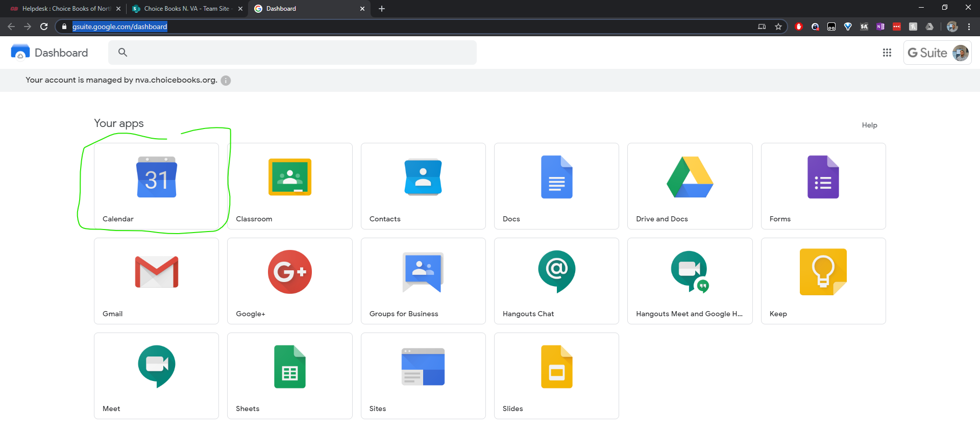Click the Chrome profile avatar in toolbar

(952, 27)
